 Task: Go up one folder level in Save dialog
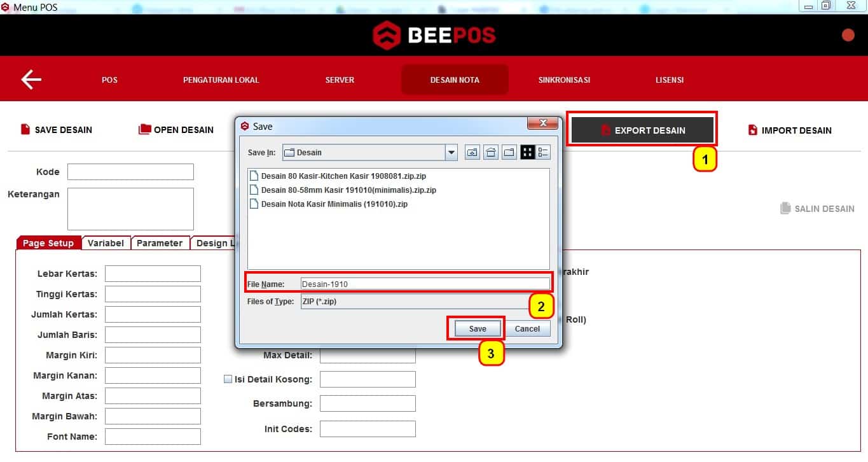point(472,152)
